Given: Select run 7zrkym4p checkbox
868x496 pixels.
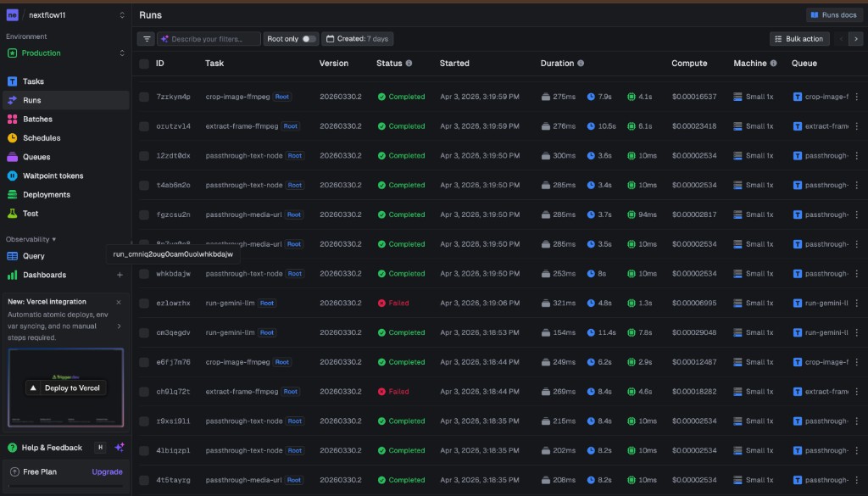Looking at the screenshot, I should [144, 97].
